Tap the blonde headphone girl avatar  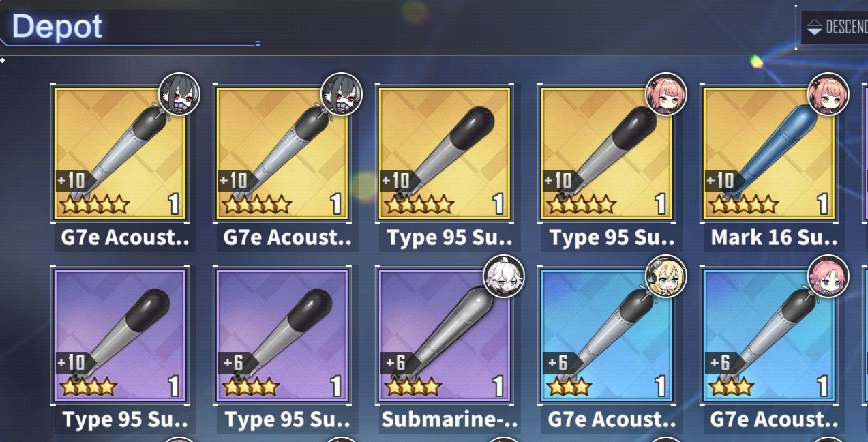tap(666, 277)
